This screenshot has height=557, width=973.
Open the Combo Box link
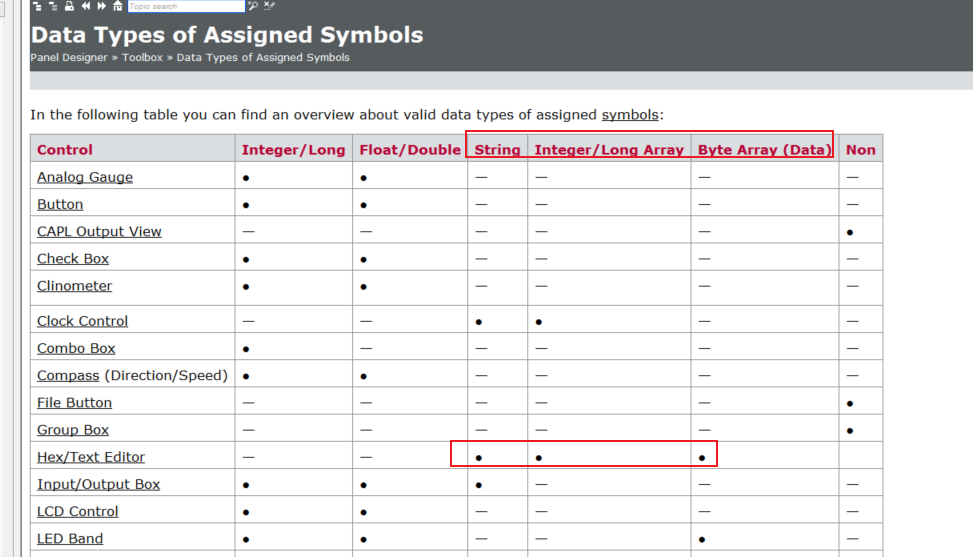click(76, 349)
